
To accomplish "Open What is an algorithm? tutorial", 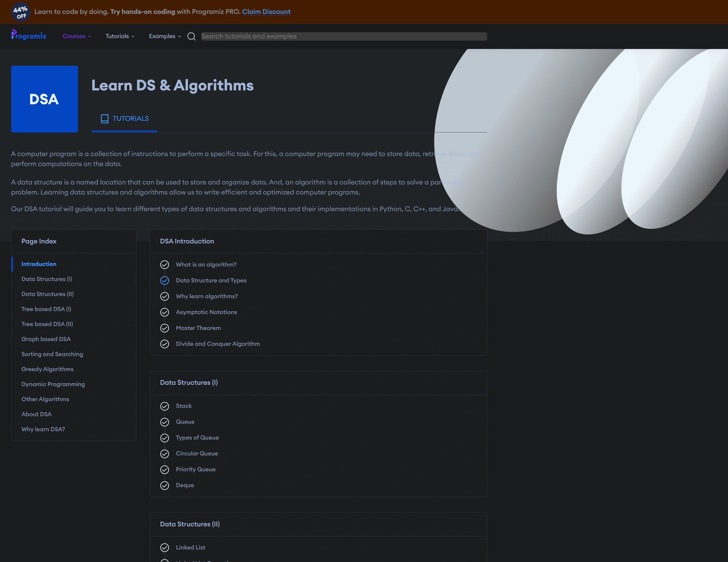I will [206, 265].
